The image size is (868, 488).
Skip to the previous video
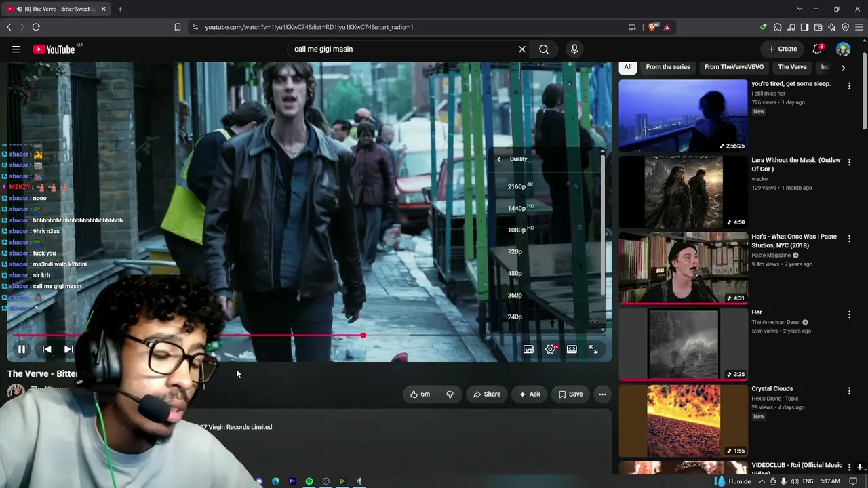click(x=47, y=349)
